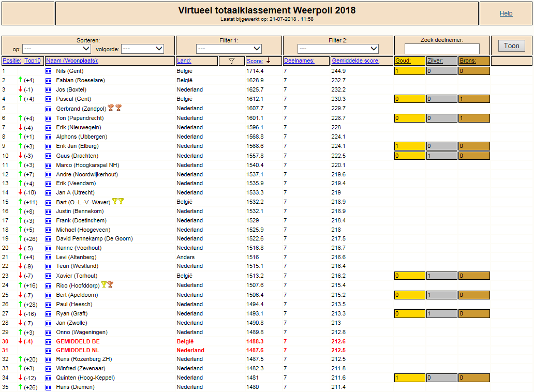The image size is (534, 392).
Task: Click the filter funnel icon
Action: point(231,61)
